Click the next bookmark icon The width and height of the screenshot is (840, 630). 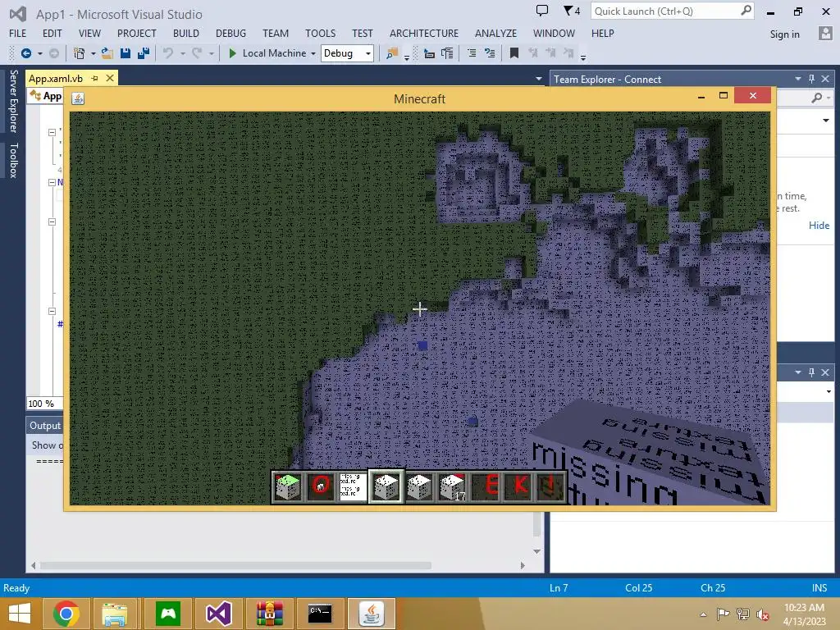tap(550, 53)
